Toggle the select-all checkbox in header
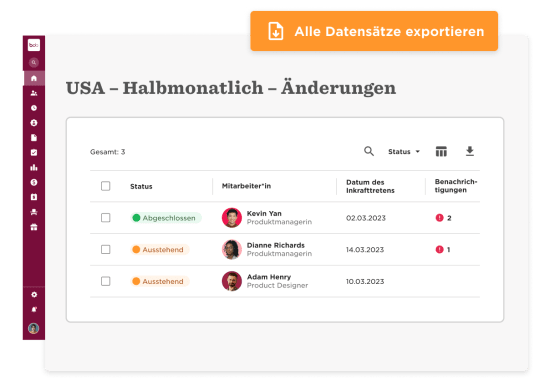The height and width of the screenshot is (392, 550). coord(106,186)
